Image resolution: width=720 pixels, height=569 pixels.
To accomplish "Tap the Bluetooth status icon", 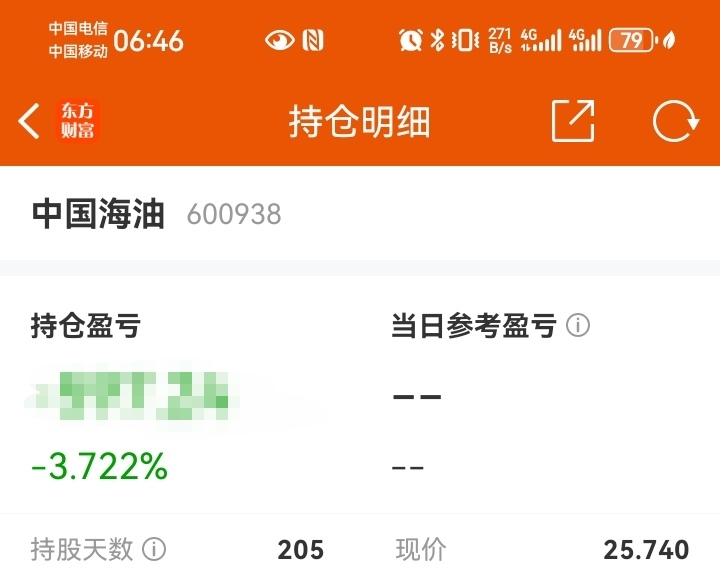I will pyautogui.click(x=438, y=40).
